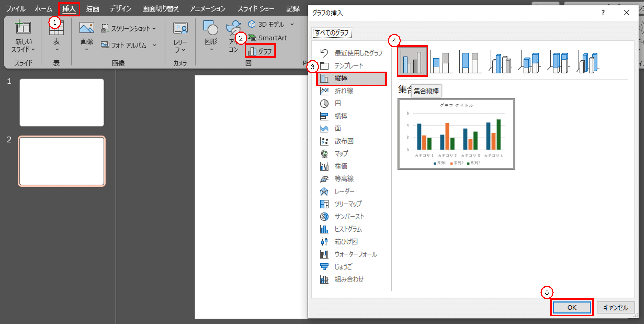The image size is (644, 324).
Task: Click the Picture (画像) icon
Action: click(x=86, y=28)
